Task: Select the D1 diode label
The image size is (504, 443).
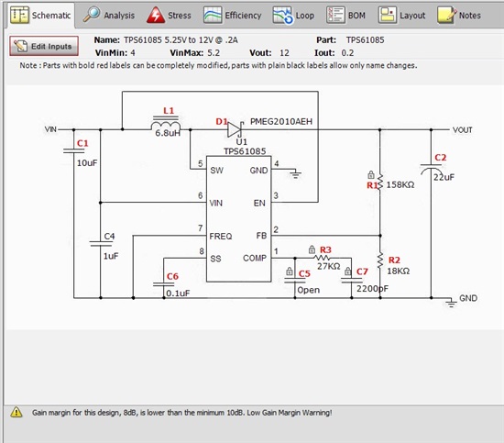Action: [x=222, y=122]
